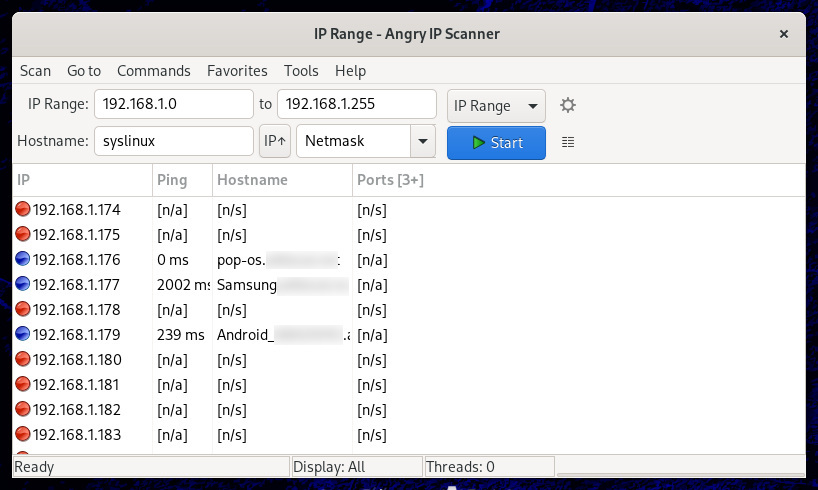Select blue status icon for 192.168.1.179
This screenshot has height=490, width=818.
(23, 335)
